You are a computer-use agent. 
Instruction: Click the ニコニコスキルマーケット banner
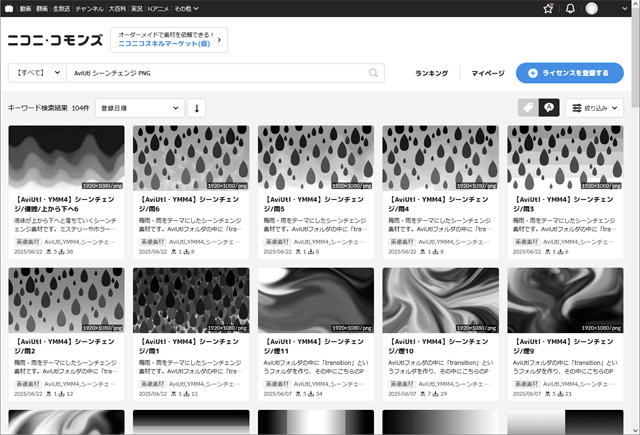pos(167,40)
